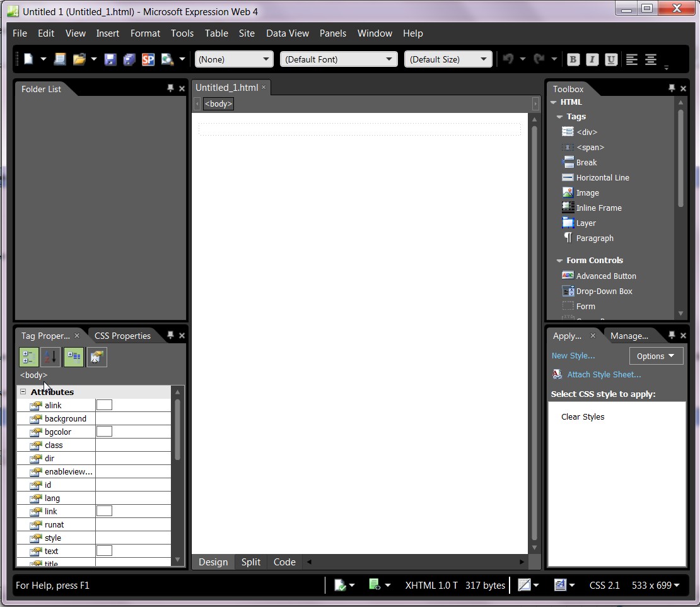This screenshot has width=700, height=607.
Task: Click the New Style... link
Action: coord(573,355)
